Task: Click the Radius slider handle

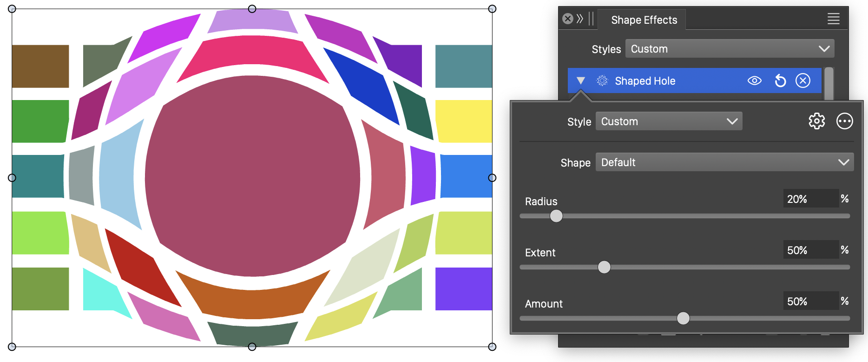Action: point(556,216)
